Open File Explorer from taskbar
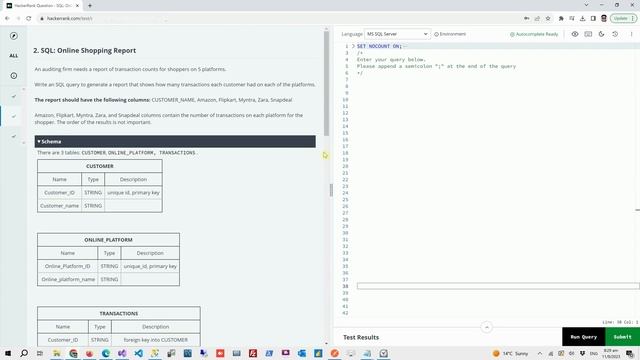The height and width of the screenshot is (360, 640). (57, 353)
